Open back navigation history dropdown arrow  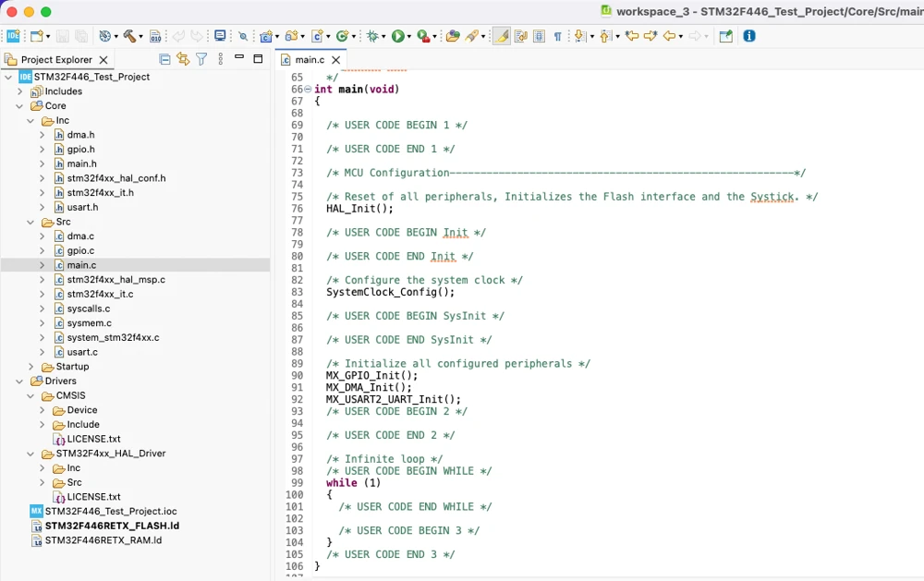[x=681, y=37]
